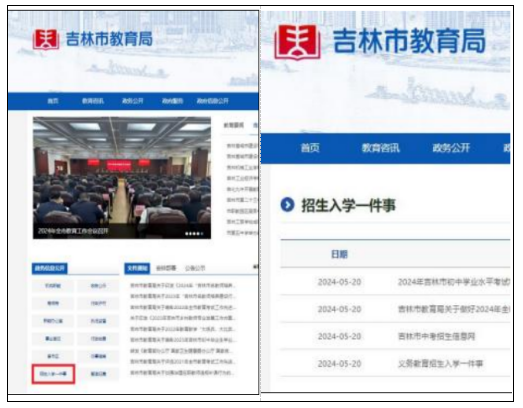
Task: Switch to the blue 文件通知 tab
Action: click(x=137, y=268)
